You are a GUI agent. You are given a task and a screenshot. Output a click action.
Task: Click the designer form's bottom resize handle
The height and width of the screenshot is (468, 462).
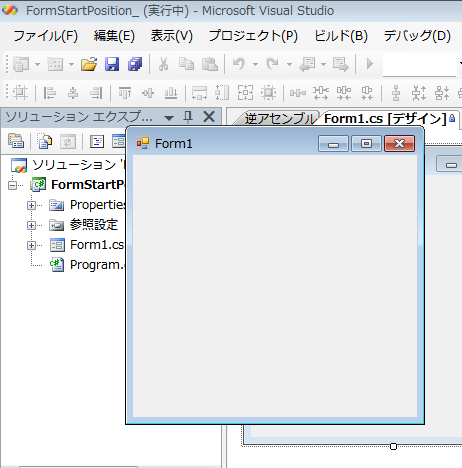point(393,446)
